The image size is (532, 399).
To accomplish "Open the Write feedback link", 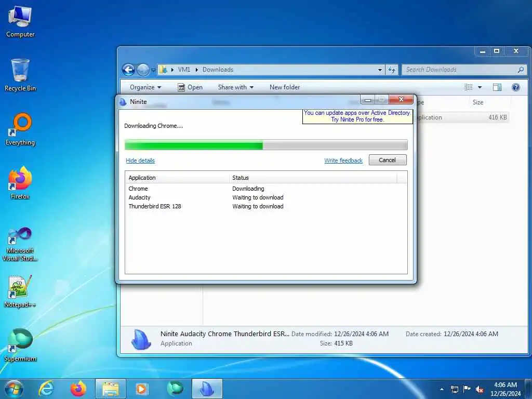I will point(343,161).
